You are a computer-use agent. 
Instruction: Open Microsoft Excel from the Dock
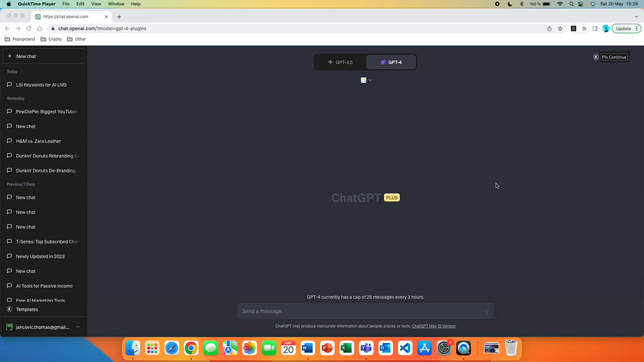(x=347, y=348)
